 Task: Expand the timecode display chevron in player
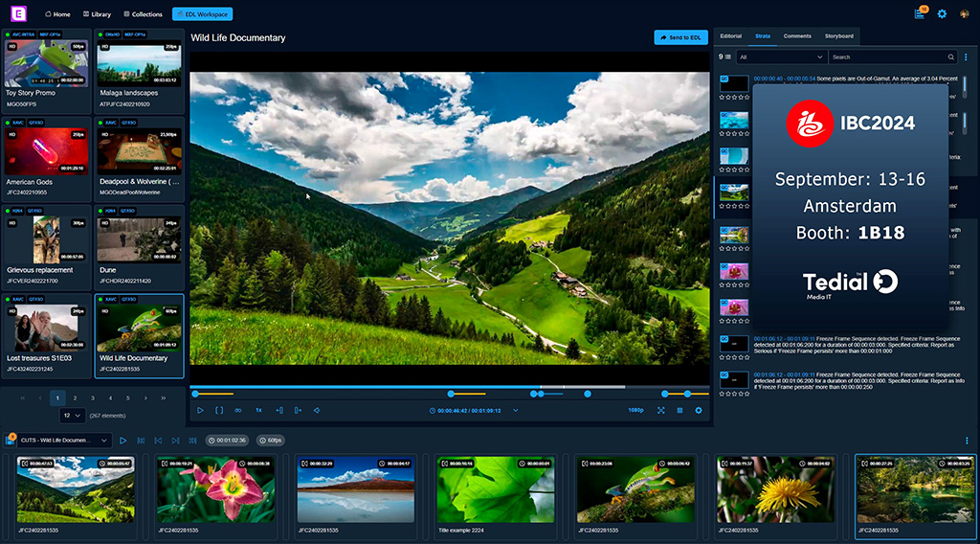[515, 411]
